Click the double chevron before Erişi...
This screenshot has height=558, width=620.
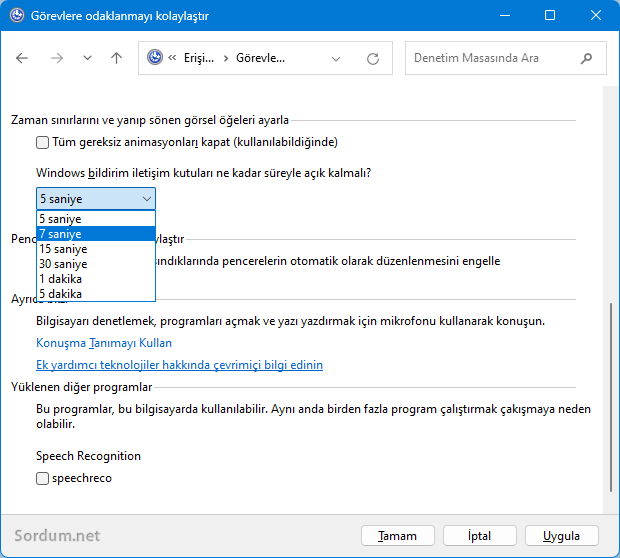click(172, 58)
